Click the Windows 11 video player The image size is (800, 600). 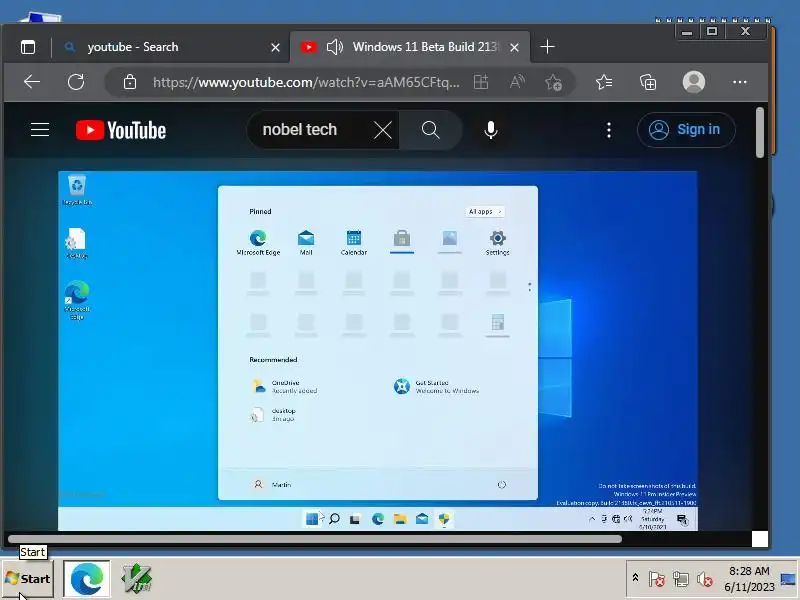(378, 351)
